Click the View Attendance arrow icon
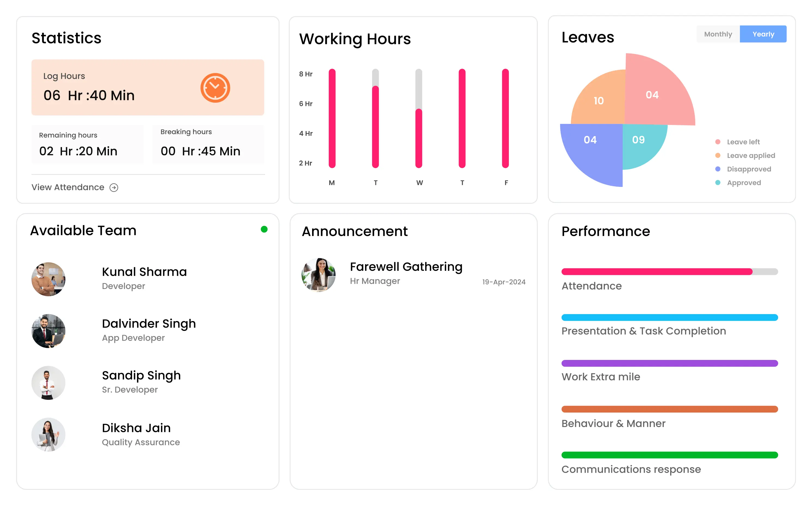Image resolution: width=812 pixels, height=505 pixels. coord(114,187)
